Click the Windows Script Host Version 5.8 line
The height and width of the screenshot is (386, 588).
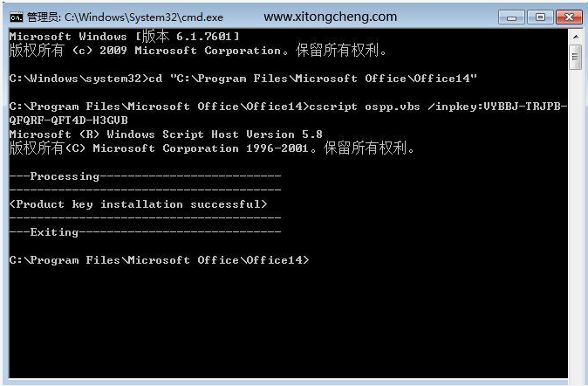tap(166, 134)
